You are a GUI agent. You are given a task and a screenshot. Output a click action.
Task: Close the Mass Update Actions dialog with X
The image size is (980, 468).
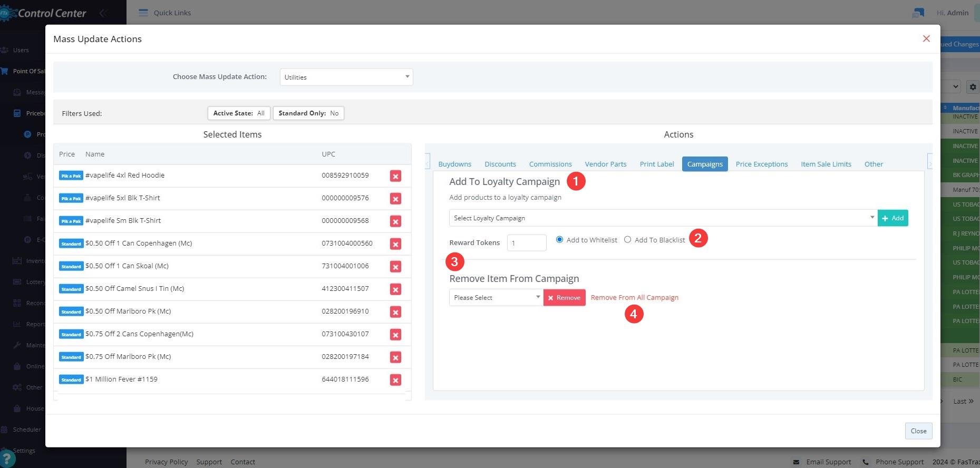point(926,38)
